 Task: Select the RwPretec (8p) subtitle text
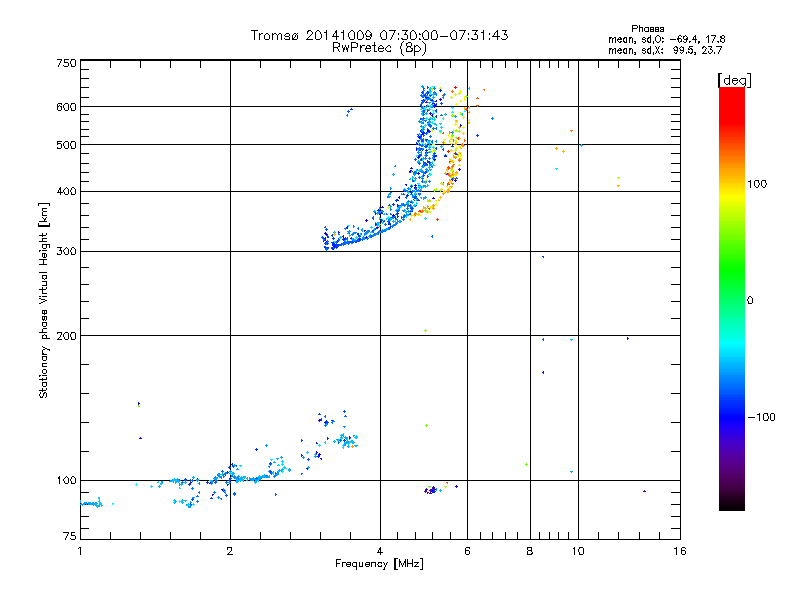(379, 47)
